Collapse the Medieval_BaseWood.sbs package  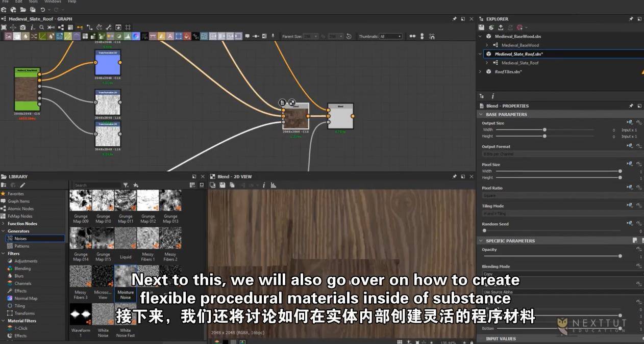(x=480, y=37)
